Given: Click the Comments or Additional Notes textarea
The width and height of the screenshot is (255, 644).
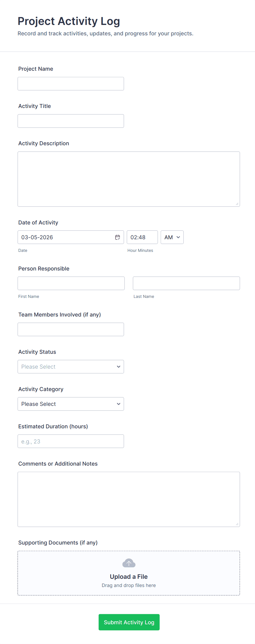Looking at the screenshot, I should (x=129, y=499).
